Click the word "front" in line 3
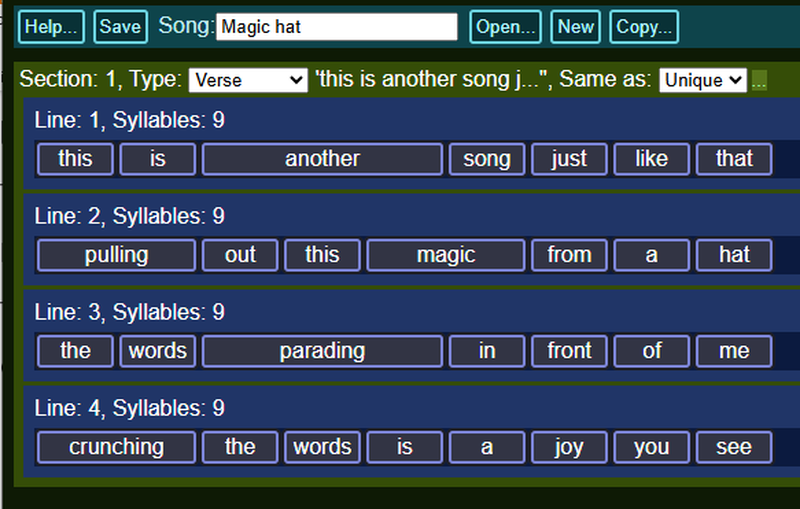This screenshot has height=509, width=800. 569,351
